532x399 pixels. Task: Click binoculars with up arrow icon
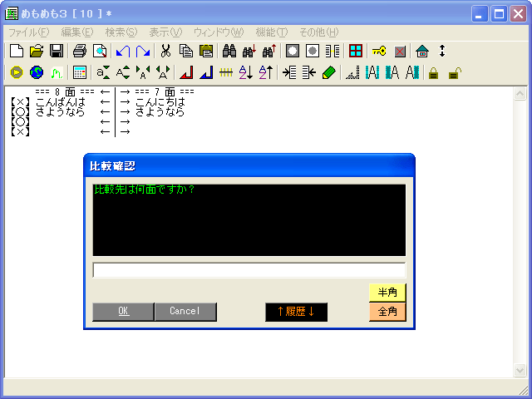click(x=269, y=52)
